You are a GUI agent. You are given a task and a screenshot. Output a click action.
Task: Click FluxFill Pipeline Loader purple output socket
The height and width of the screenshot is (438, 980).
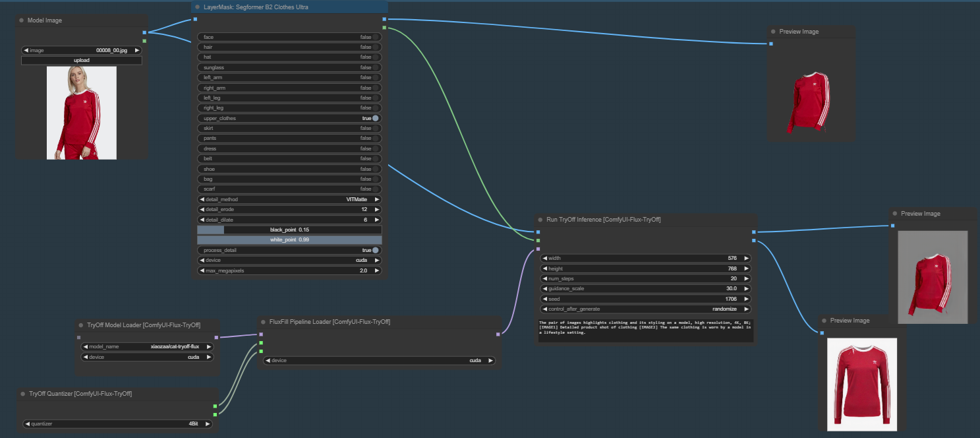point(498,334)
